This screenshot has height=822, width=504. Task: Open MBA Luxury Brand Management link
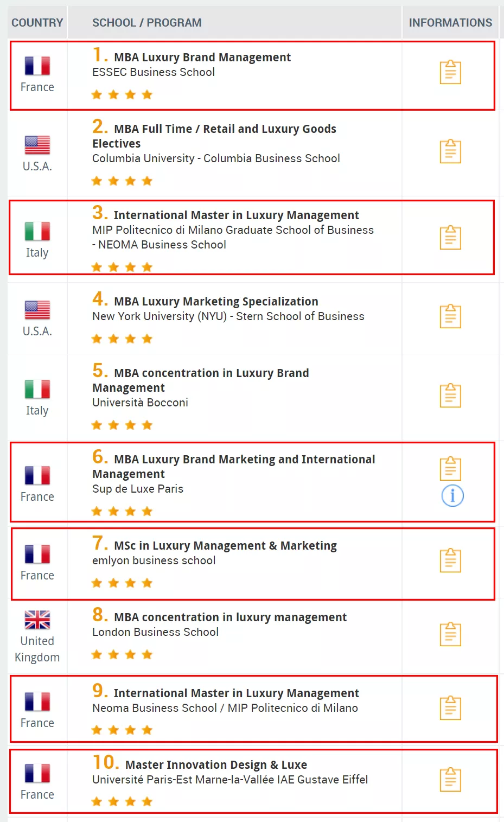[202, 58]
